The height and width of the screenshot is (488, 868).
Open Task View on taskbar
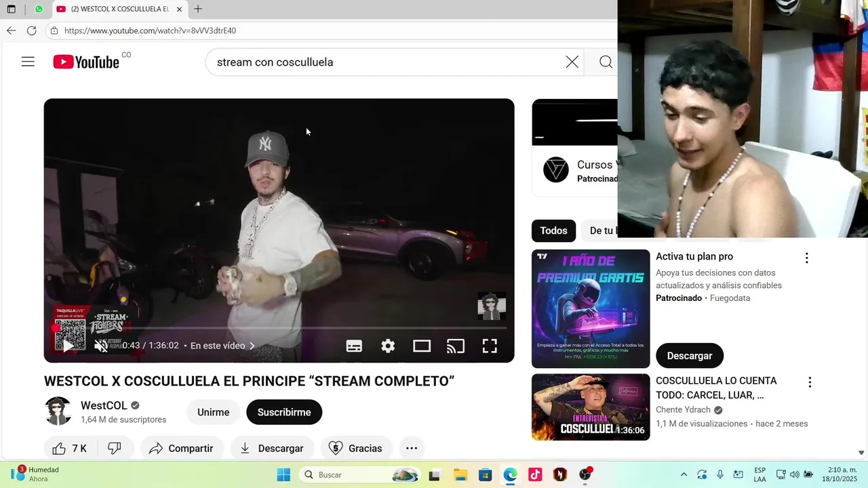434,474
